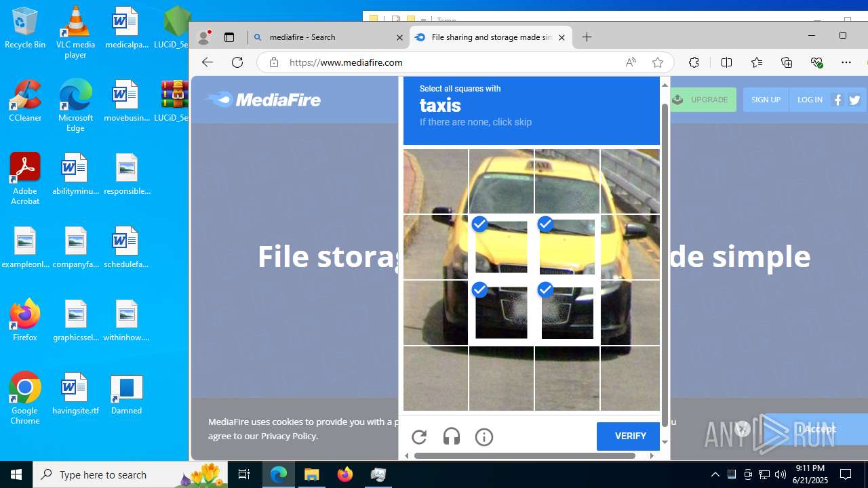
Task: Switch to the mediafire - Search tab
Action: [328, 37]
